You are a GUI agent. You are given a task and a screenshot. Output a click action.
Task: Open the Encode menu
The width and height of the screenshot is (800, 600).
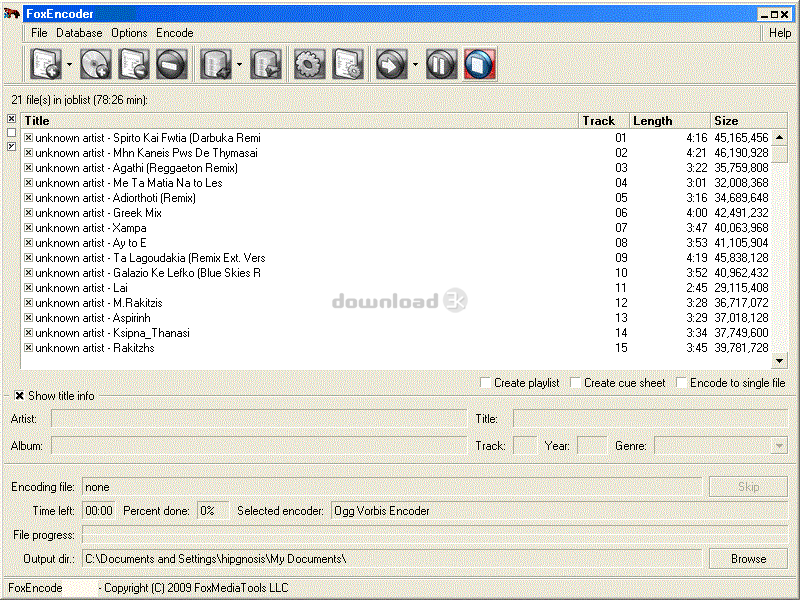pos(174,33)
